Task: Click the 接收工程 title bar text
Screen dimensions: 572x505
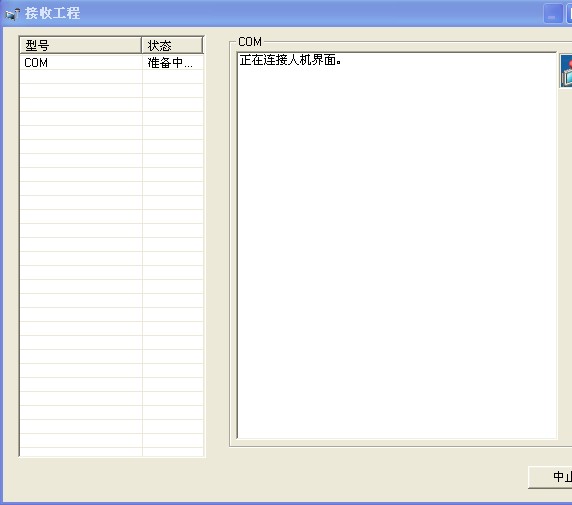Action: click(x=53, y=14)
